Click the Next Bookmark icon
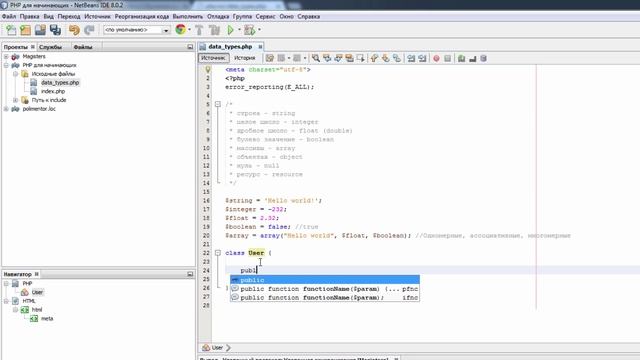Screen dimensions: 640x360 (x=385, y=58)
